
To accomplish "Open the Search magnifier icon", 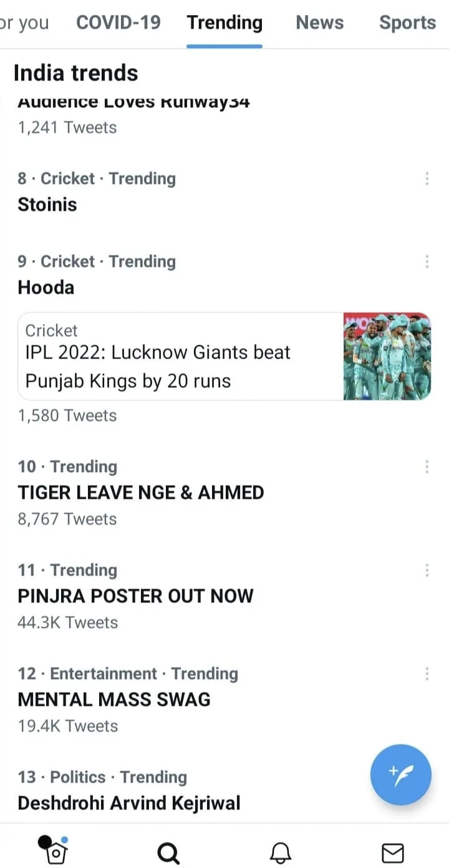I will pos(168,852).
